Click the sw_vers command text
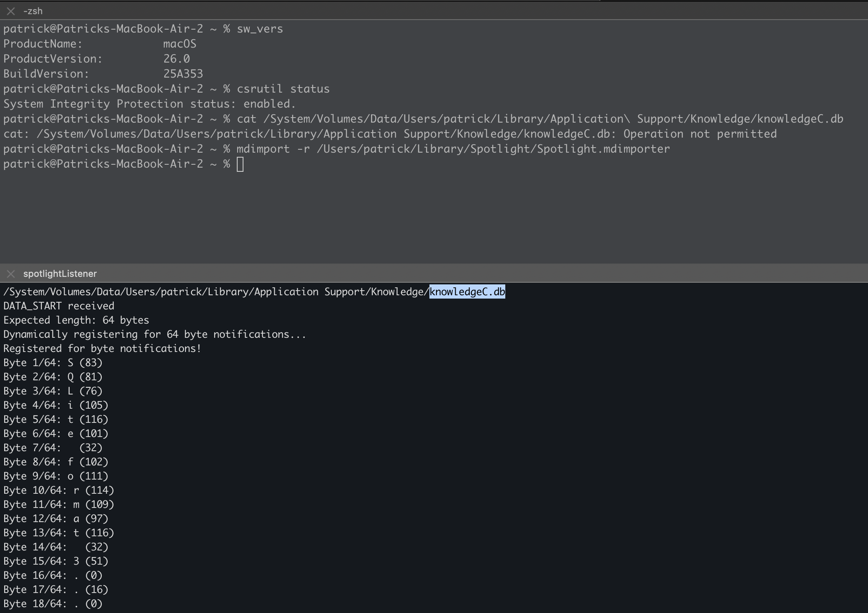 pyautogui.click(x=260, y=29)
